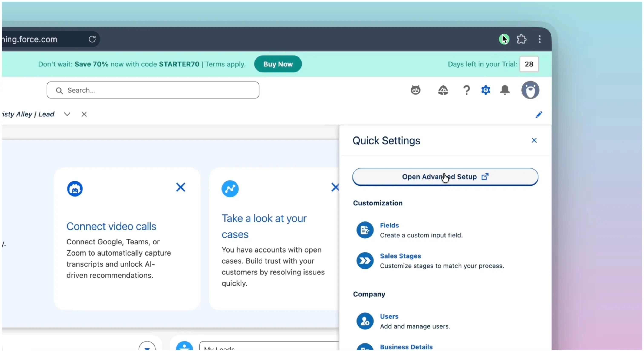The height and width of the screenshot is (352, 644).
Task: Click the Users icon under Company
Action: (x=365, y=321)
